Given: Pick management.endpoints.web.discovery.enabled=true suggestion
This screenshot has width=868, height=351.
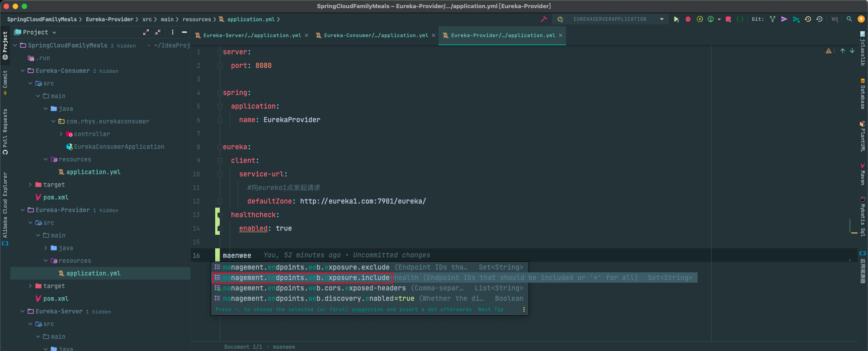Looking at the screenshot, I should point(369,299).
